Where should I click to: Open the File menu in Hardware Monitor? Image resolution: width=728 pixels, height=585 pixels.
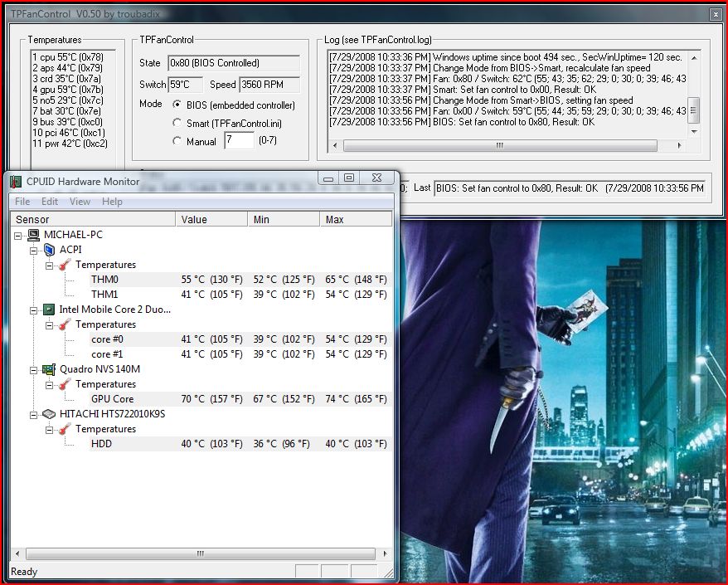[22, 201]
